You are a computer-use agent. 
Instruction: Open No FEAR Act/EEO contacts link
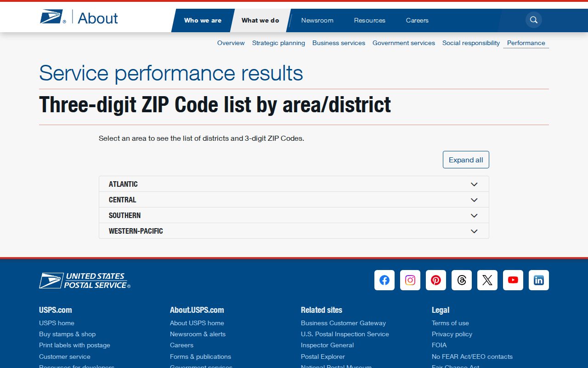point(472,356)
